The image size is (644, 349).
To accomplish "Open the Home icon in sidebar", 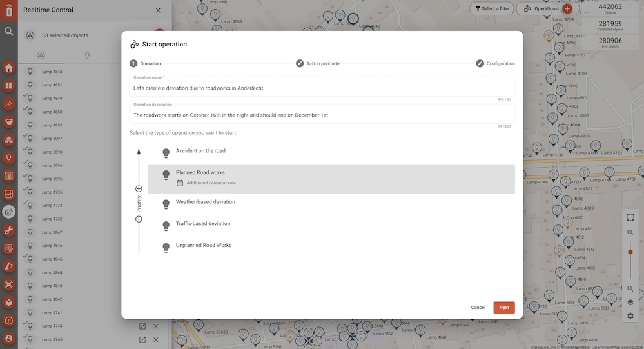I will click(x=9, y=68).
